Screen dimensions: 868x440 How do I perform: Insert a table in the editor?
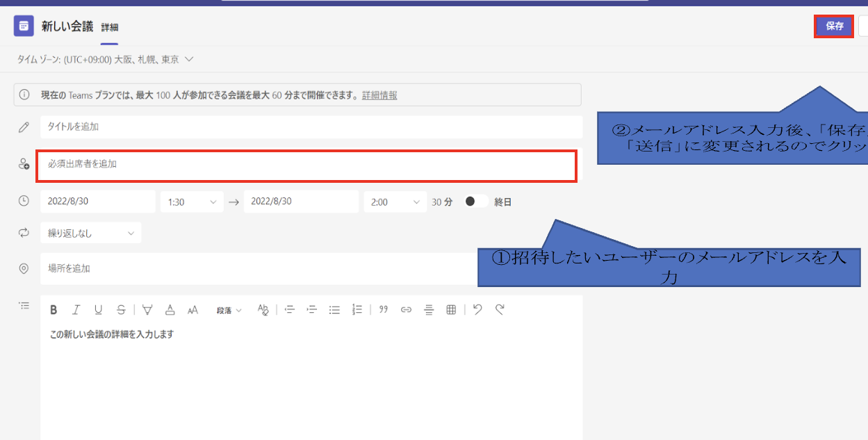451,310
